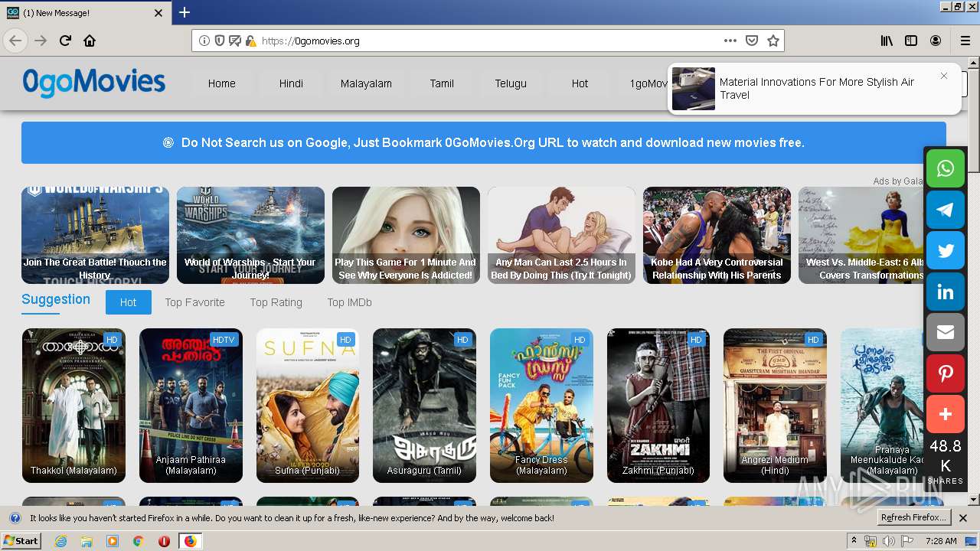
Task: Open Firefox account icon
Action: [x=936, y=41]
